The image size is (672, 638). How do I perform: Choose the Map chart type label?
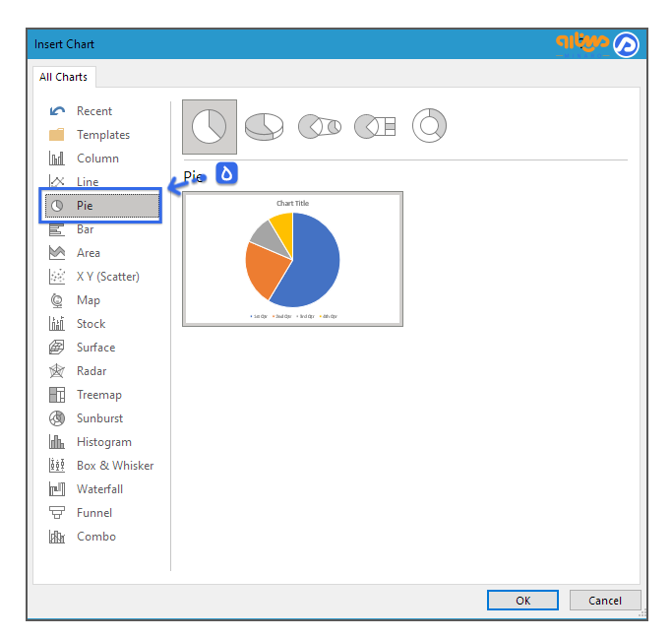(x=89, y=300)
